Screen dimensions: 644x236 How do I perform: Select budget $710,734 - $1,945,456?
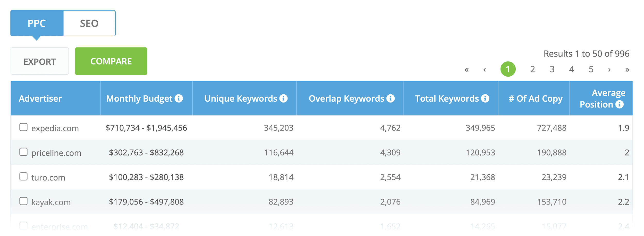pos(146,128)
